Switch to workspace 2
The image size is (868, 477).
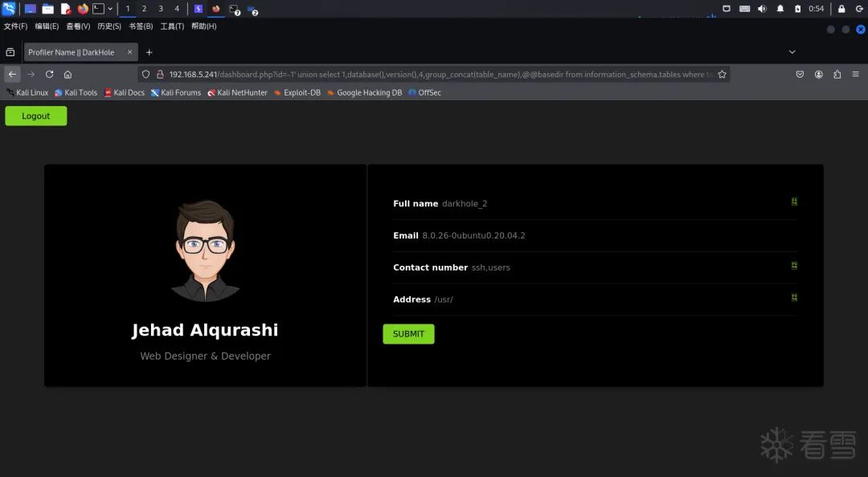tap(144, 9)
